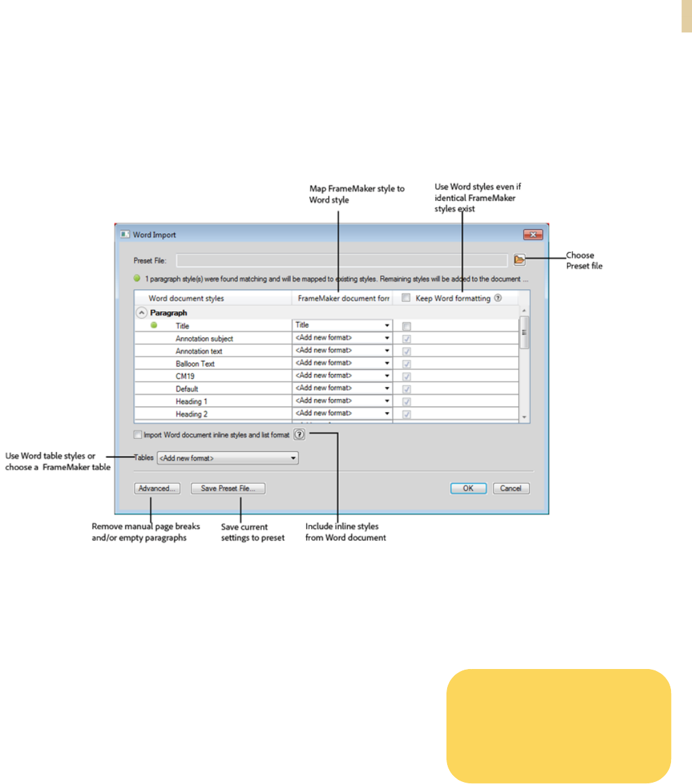Cancel the Word Import dialog
This screenshot has height=784, width=692.
[x=511, y=488]
